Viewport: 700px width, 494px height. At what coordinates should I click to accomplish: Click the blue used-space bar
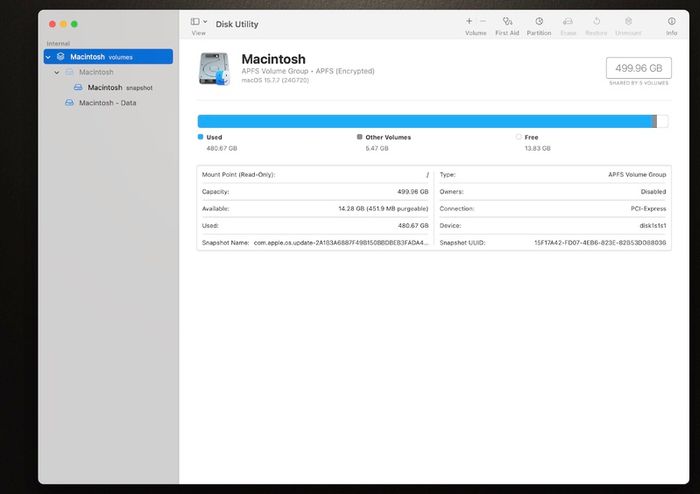point(425,121)
